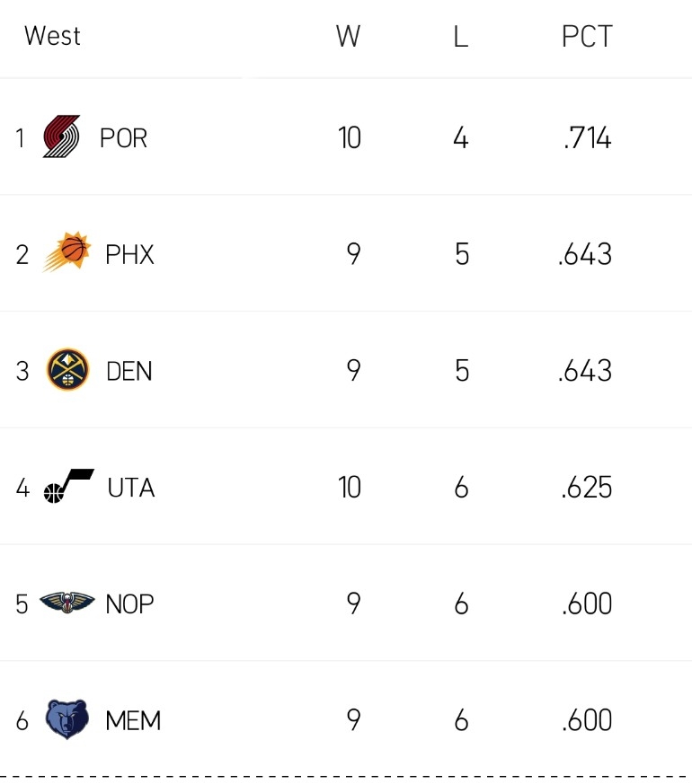Open the MEM team name
692x784 pixels.
pos(133,720)
